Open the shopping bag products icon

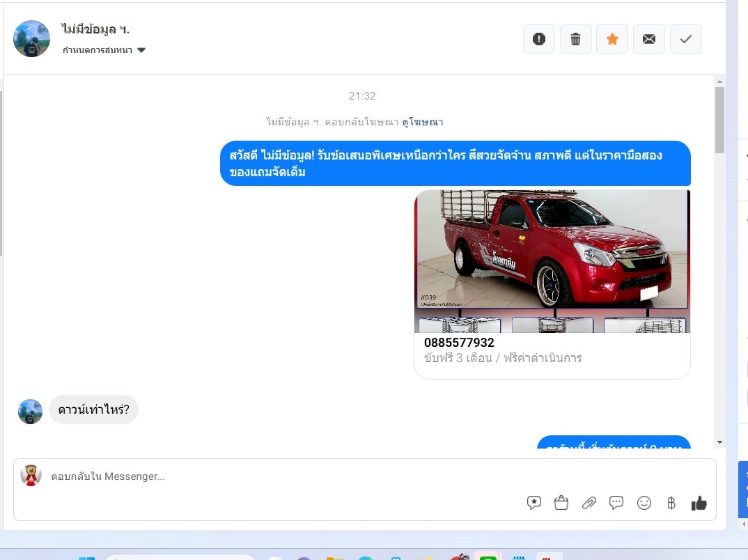pos(561,503)
